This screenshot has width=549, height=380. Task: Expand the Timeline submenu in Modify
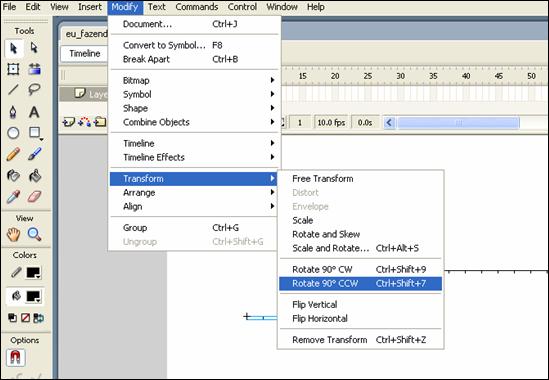[x=194, y=144]
